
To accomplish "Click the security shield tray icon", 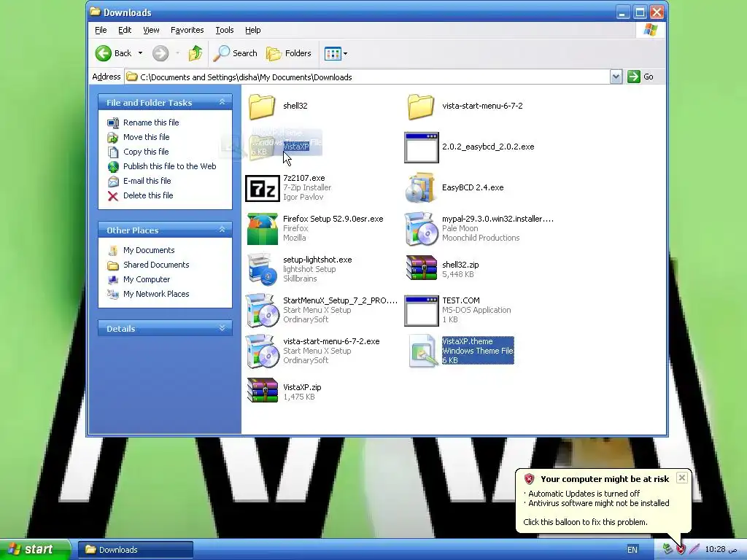I will tap(681, 550).
